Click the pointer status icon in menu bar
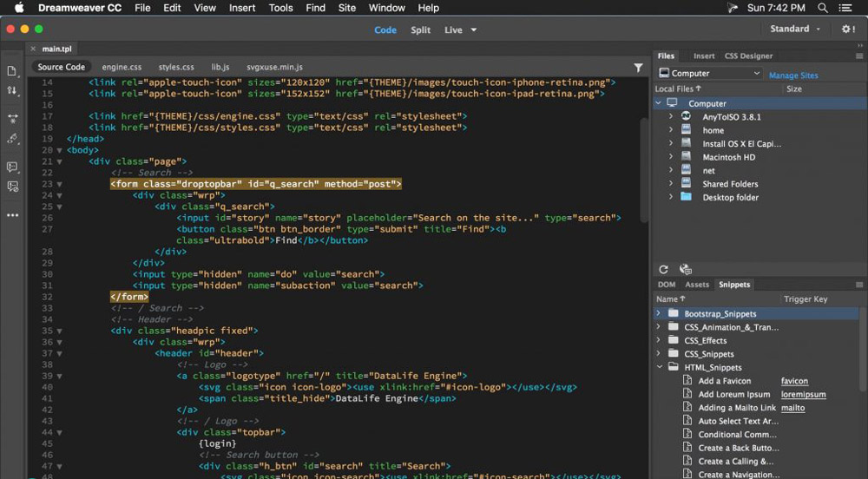The image size is (868, 479). 733,8
